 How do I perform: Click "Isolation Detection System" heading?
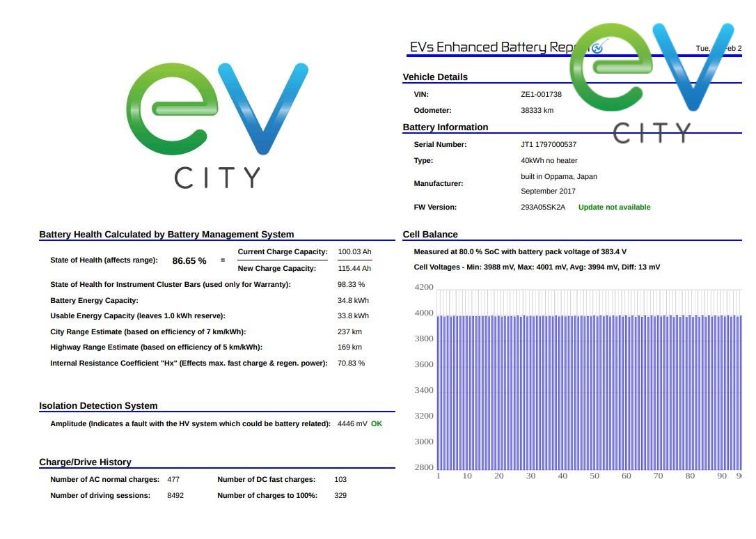coord(98,406)
